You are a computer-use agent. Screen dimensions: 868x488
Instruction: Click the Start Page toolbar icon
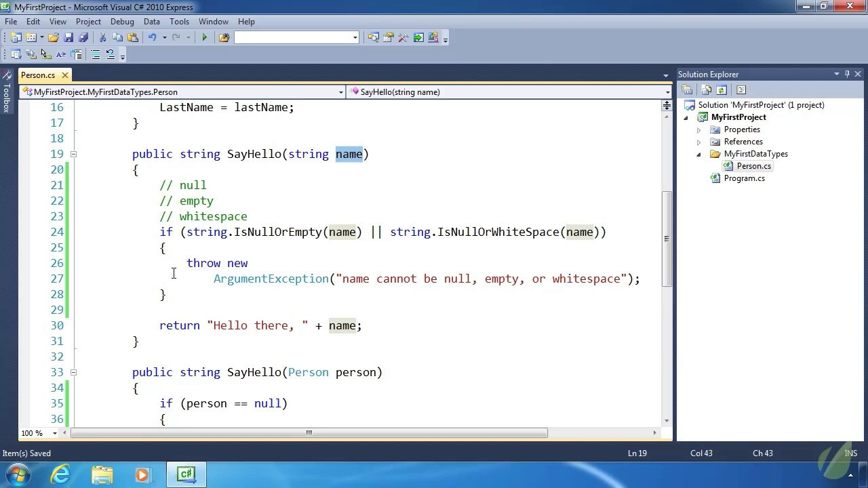(418, 38)
